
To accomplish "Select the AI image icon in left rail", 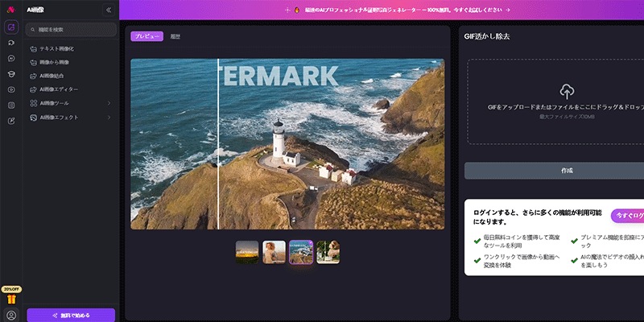I will point(11,27).
